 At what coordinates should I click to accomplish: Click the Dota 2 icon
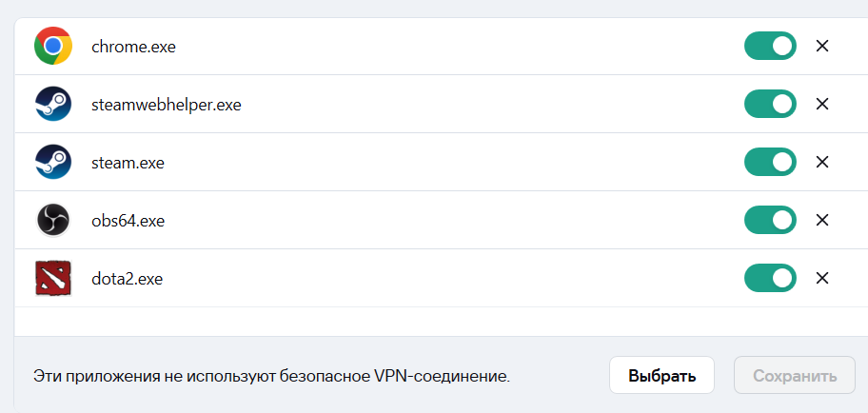click(53, 278)
